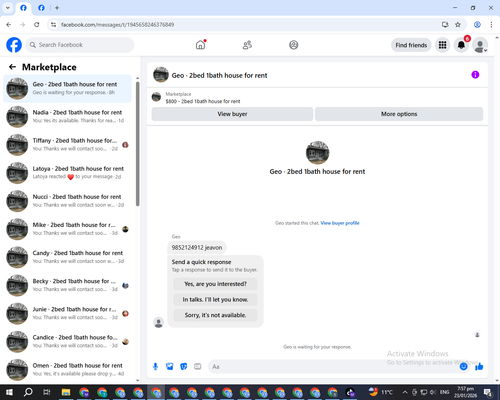Open the Candy conversation

click(x=68, y=257)
